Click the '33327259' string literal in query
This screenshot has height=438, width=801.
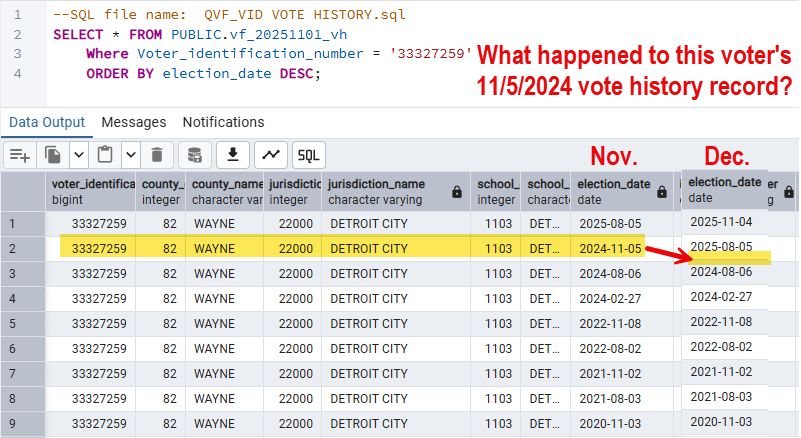click(x=431, y=54)
